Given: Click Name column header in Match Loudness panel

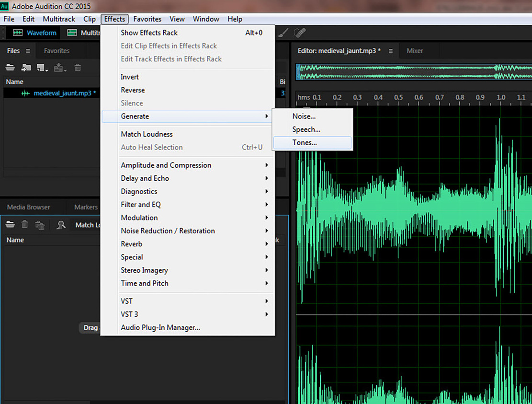Looking at the screenshot, I should [x=15, y=240].
